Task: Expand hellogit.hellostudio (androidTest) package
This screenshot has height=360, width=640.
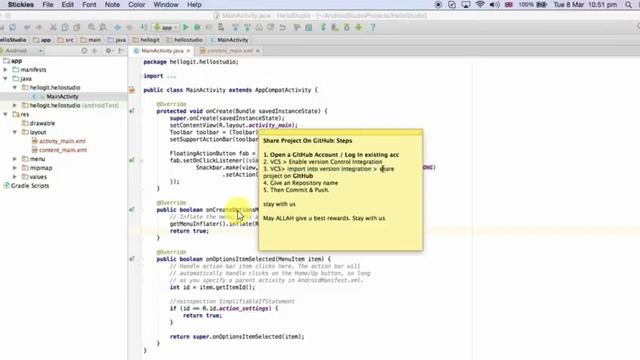Action: pyautogui.click(x=15, y=105)
